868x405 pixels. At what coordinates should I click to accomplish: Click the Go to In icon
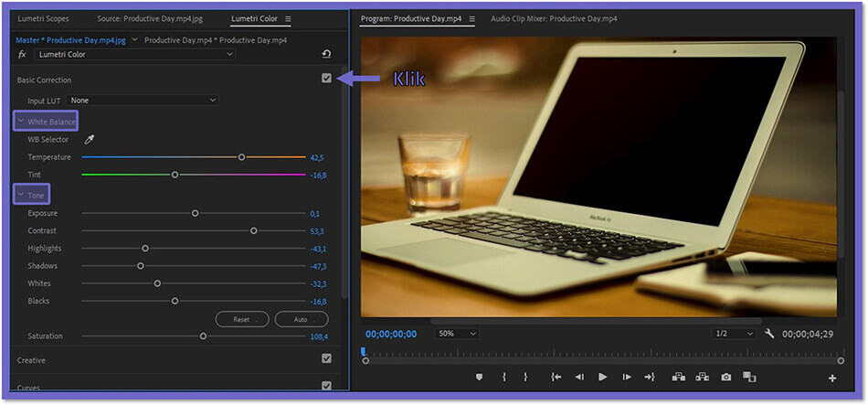(x=556, y=377)
